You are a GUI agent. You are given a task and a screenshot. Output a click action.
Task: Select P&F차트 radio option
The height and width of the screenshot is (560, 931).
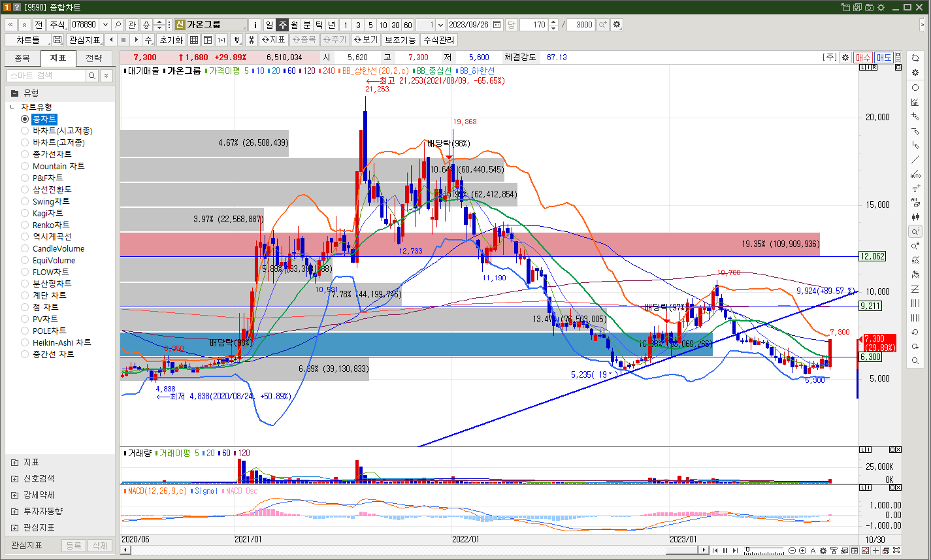[x=25, y=178]
